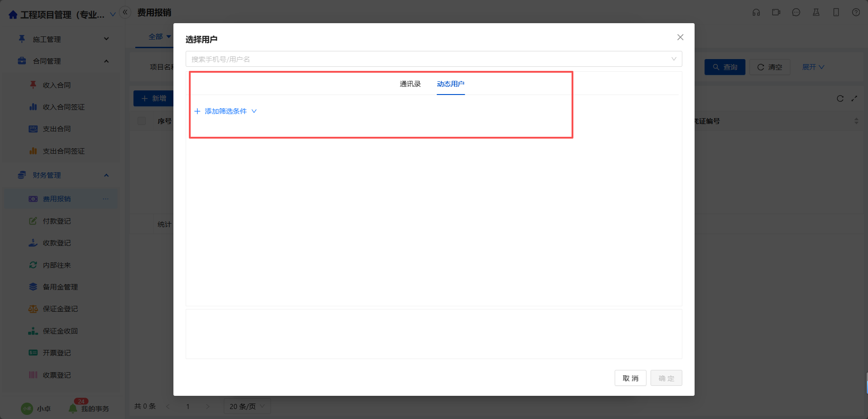Open the user search dropdown arrow
868x419 pixels.
pos(674,59)
